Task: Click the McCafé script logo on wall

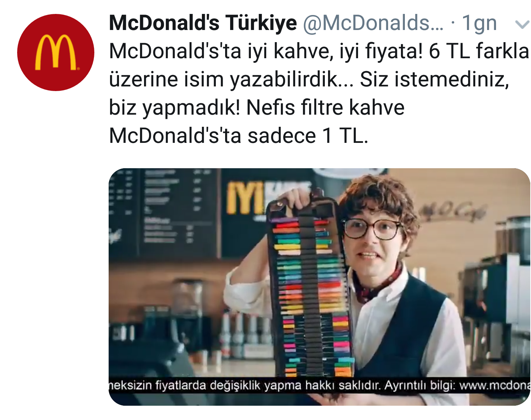Action: [453, 211]
